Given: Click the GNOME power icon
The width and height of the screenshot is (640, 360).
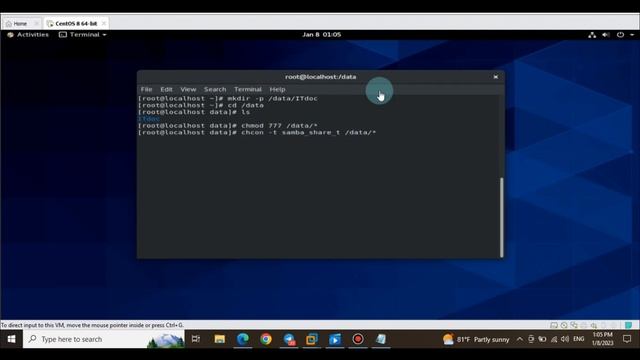Looking at the screenshot, I should 620,35.
